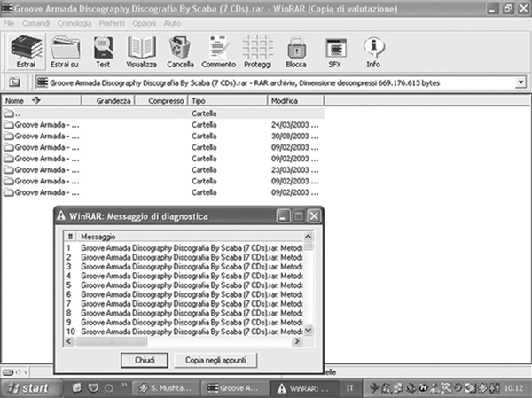The image size is (532, 398).
Task: Click the Blocca padlock icon
Action: tap(296, 51)
